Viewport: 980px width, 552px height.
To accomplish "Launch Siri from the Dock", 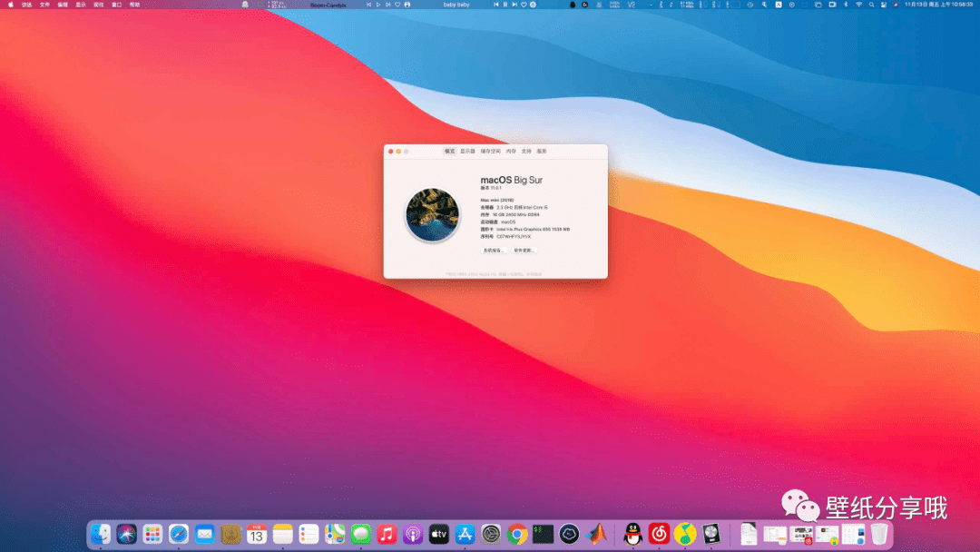I will pos(127,534).
